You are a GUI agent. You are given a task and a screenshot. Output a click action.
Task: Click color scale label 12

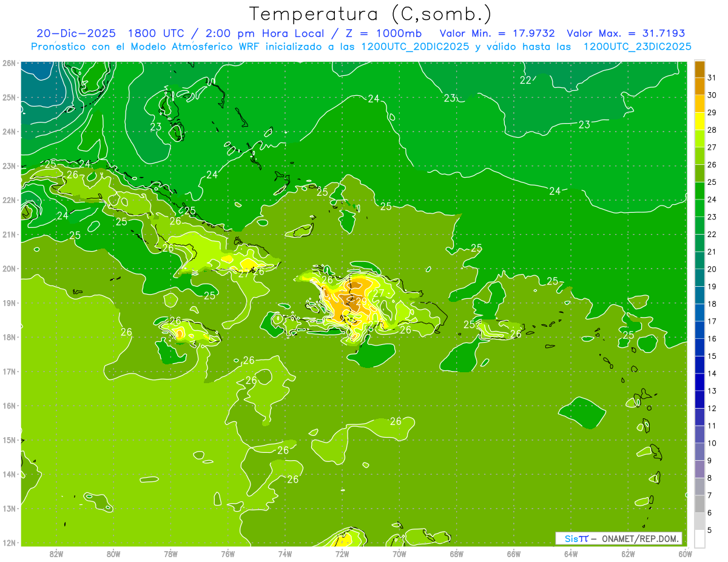click(712, 408)
